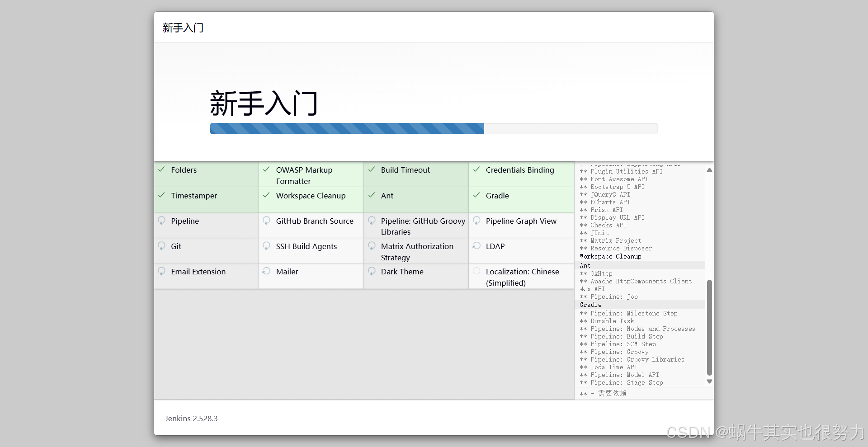868x447 pixels.
Task: Click the Bootstrap 5 API log line
Action: click(612, 187)
